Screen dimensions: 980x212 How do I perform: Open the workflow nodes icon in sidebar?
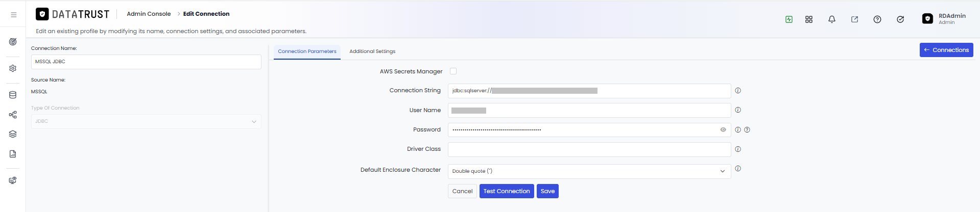click(x=13, y=115)
